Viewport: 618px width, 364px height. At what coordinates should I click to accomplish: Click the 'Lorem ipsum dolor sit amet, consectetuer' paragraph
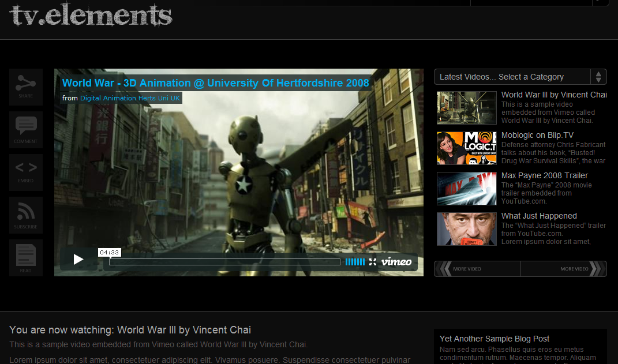click(209, 360)
